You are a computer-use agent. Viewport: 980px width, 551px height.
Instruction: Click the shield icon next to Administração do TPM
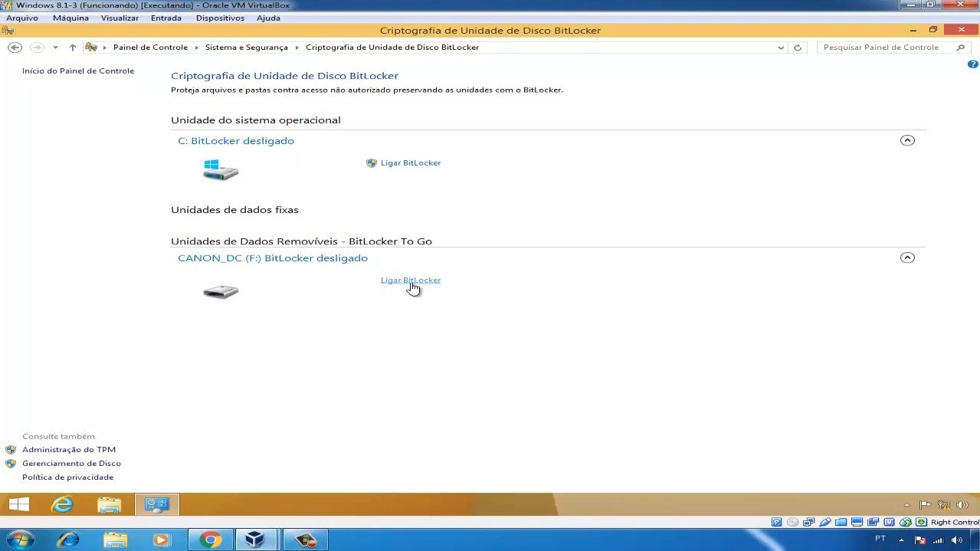click(x=11, y=450)
